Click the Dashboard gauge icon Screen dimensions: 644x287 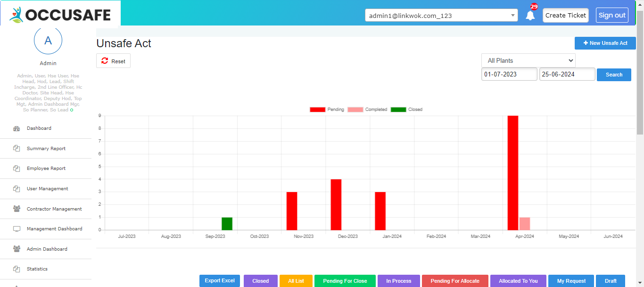click(x=17, y=128)
